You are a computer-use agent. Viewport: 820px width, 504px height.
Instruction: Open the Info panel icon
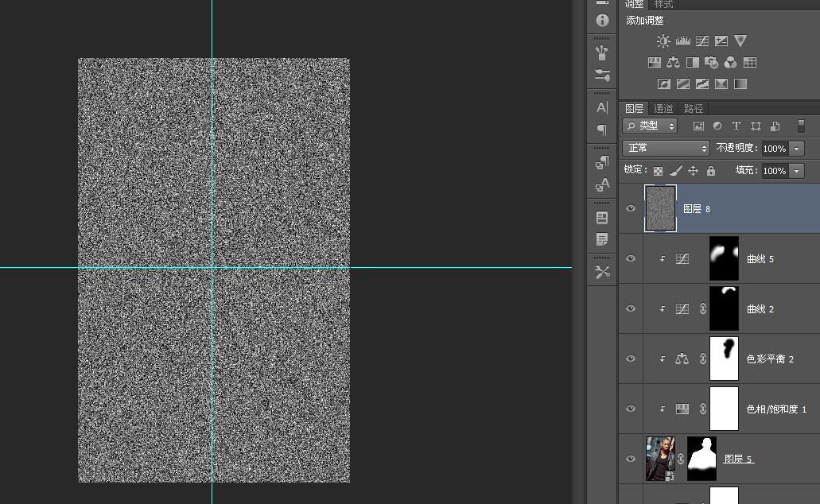point(602,21)
